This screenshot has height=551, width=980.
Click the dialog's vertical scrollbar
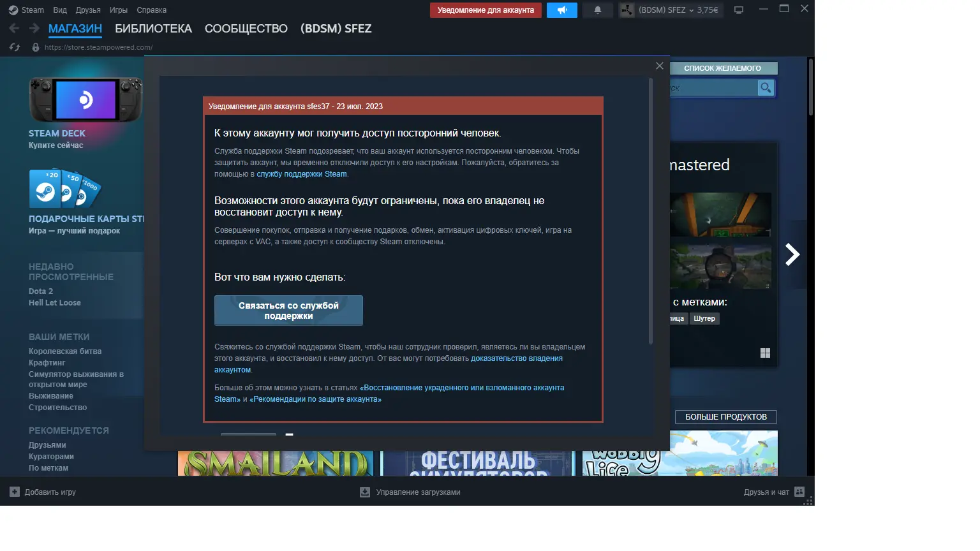pos(651,210)
